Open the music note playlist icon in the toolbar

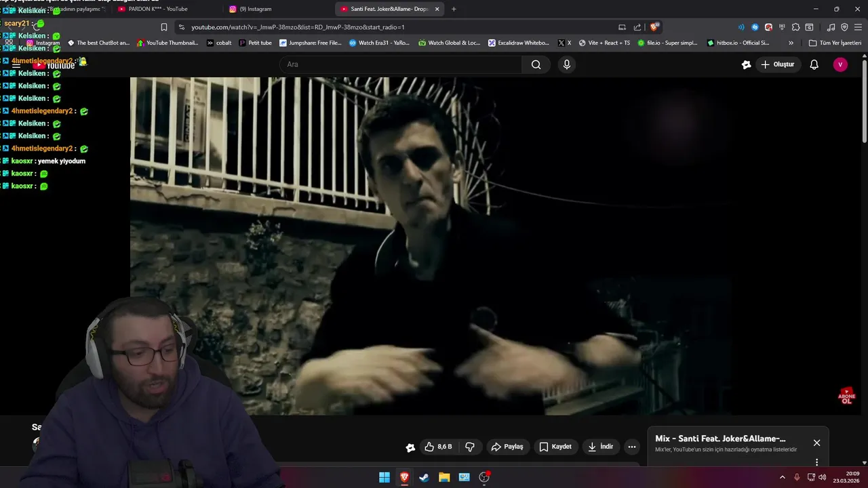(x=831, y=27)
